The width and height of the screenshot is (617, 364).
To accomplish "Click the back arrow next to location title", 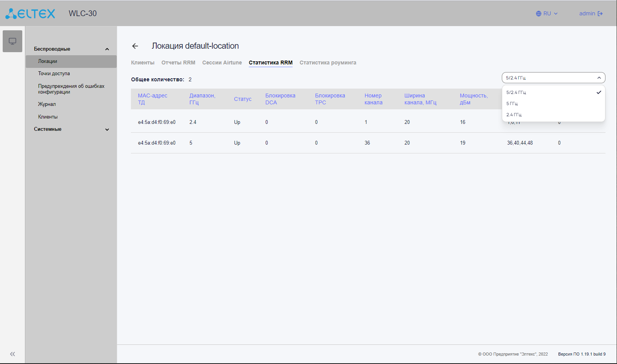I will coord(135,46).
